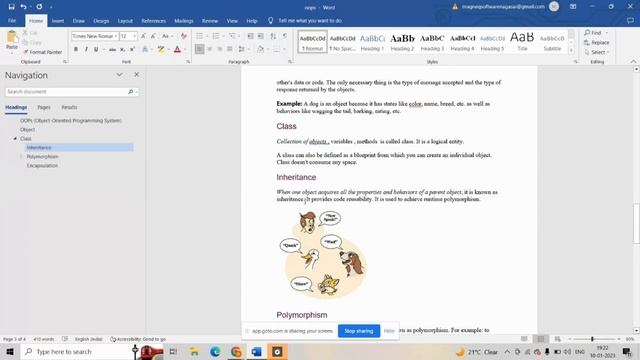Screen dimensions: 640x360
Task: Open Paragraph dialog launcher
Action: (x=290, y=62)
